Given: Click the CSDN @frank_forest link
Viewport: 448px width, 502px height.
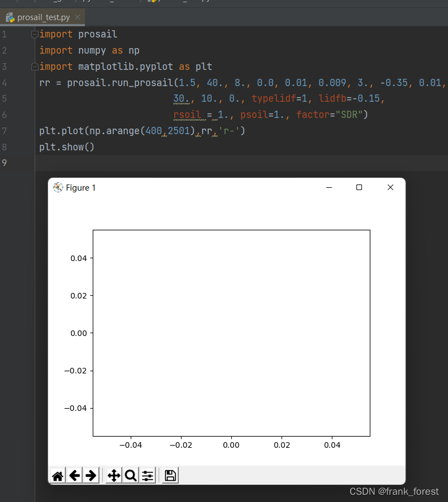Looking at the screenshot, I should click(x=394, y=491).
